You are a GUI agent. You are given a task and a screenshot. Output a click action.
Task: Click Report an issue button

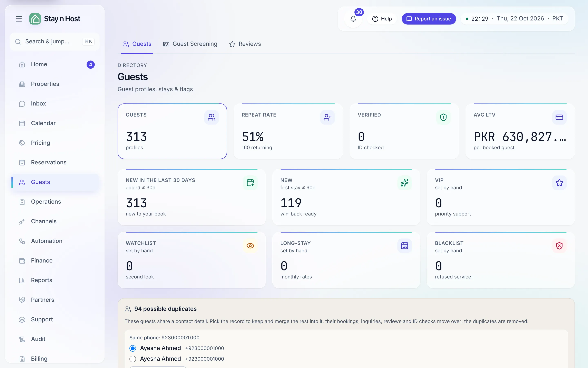[429, 19]
